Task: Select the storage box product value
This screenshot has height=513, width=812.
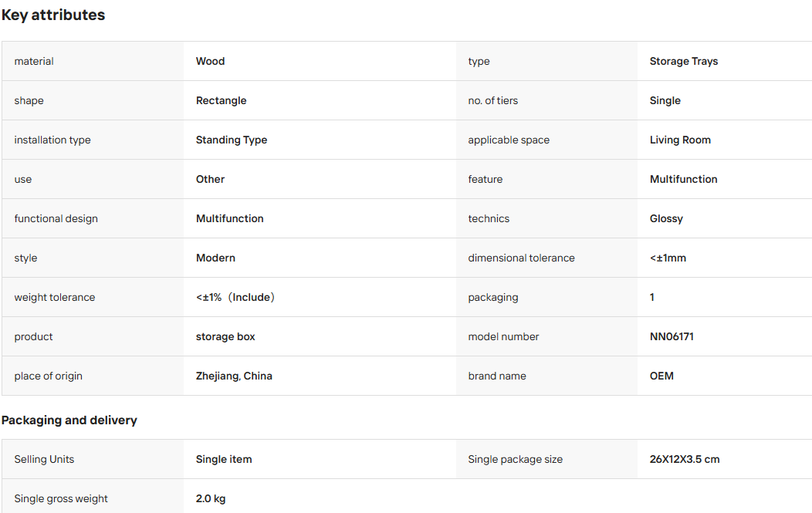Action: (225, 336)
